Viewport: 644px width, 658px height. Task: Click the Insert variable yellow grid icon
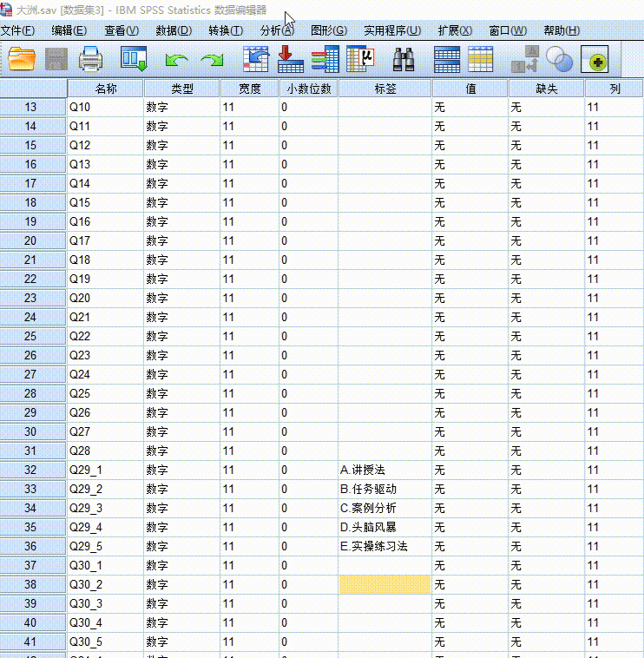[x=480, y=59]
